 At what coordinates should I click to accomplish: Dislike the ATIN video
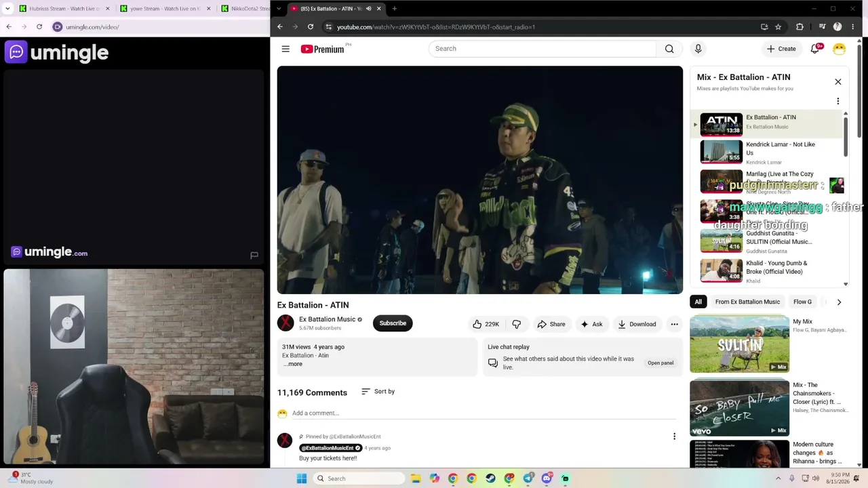517,324
